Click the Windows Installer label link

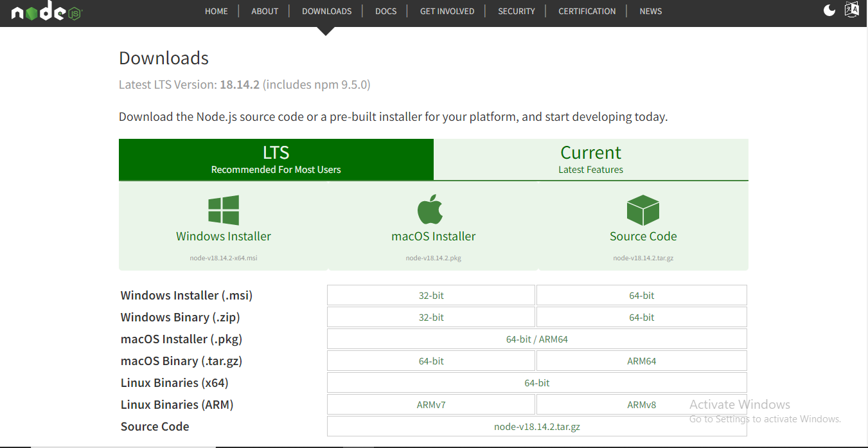224,236
